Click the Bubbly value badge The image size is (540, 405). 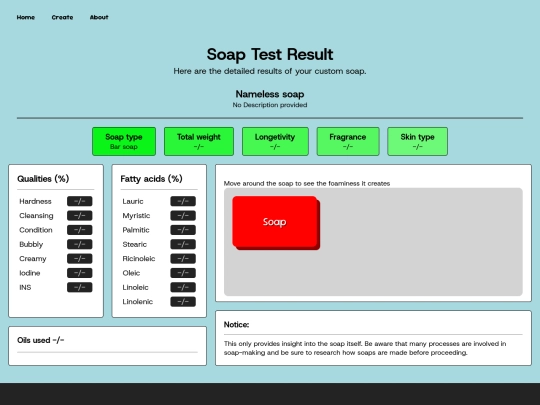[80, 244]
